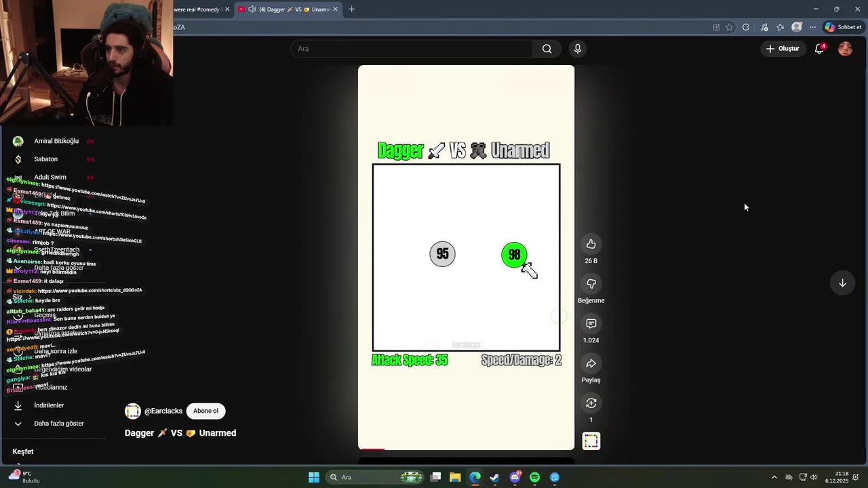Open YouTube notifications bell

(x=819, y=49)
